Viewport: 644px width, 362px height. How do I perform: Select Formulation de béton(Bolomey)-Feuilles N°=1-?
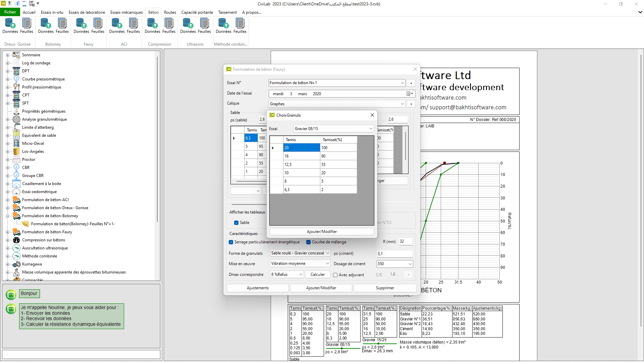tap(73, 224)
